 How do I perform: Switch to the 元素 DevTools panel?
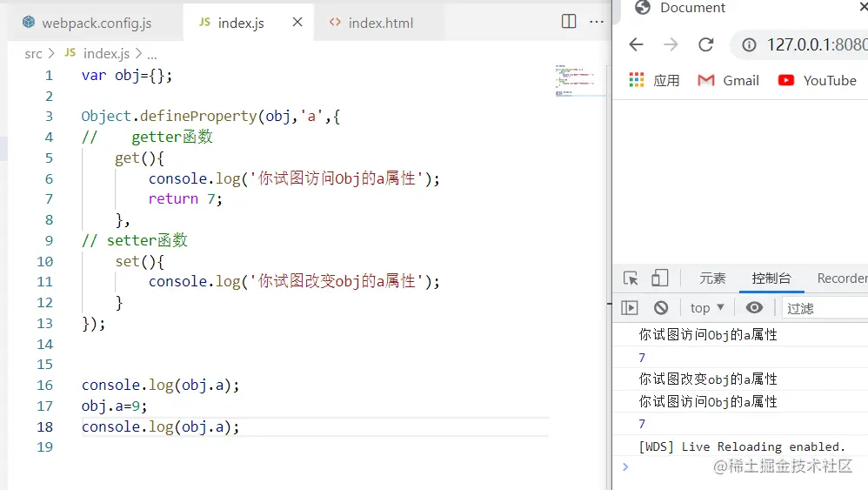pos(712,278)
